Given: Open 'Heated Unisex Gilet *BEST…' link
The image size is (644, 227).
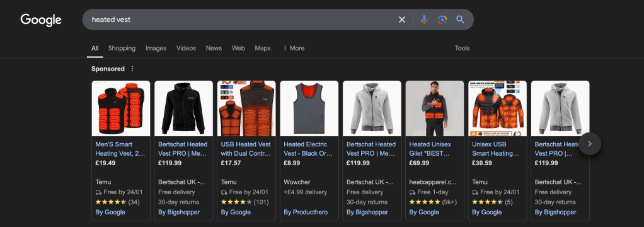Looking at the screenshot, I should (x=430, y=149).
